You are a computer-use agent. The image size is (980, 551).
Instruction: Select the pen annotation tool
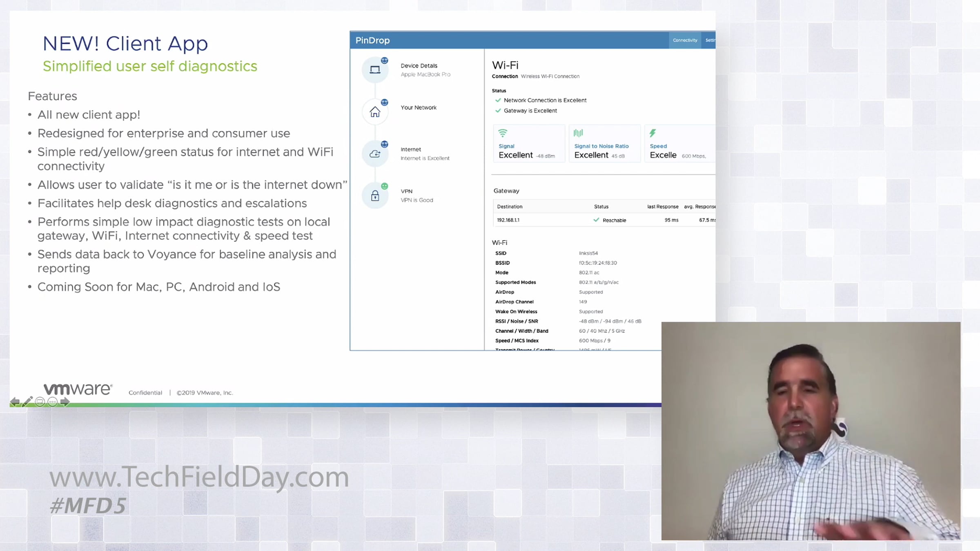27,402
